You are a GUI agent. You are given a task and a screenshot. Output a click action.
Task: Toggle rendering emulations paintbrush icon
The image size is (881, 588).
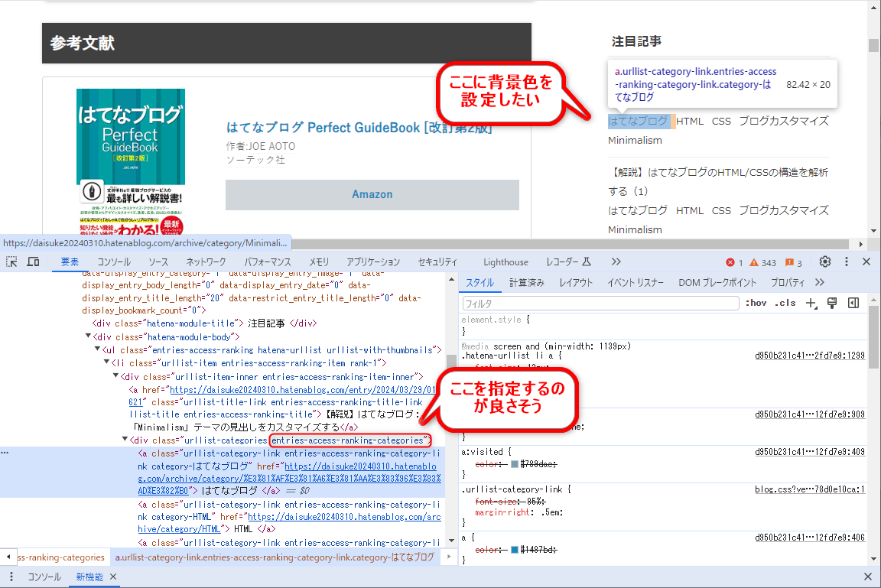coord(832,304)
